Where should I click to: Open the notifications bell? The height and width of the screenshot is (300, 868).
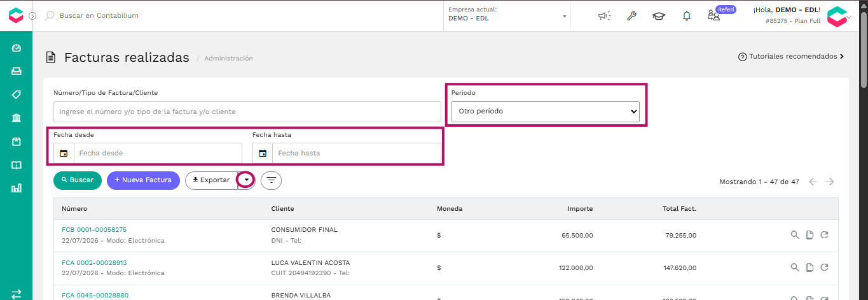pyautogui.click(x=686, y=16)
